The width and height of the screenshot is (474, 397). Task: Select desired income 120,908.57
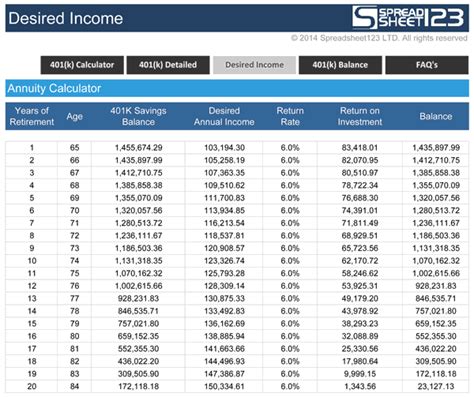tap(224, 248)
